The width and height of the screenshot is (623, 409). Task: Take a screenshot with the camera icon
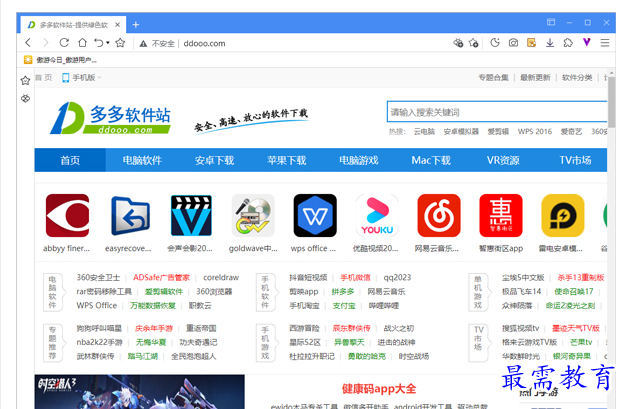tap(513, 43)
